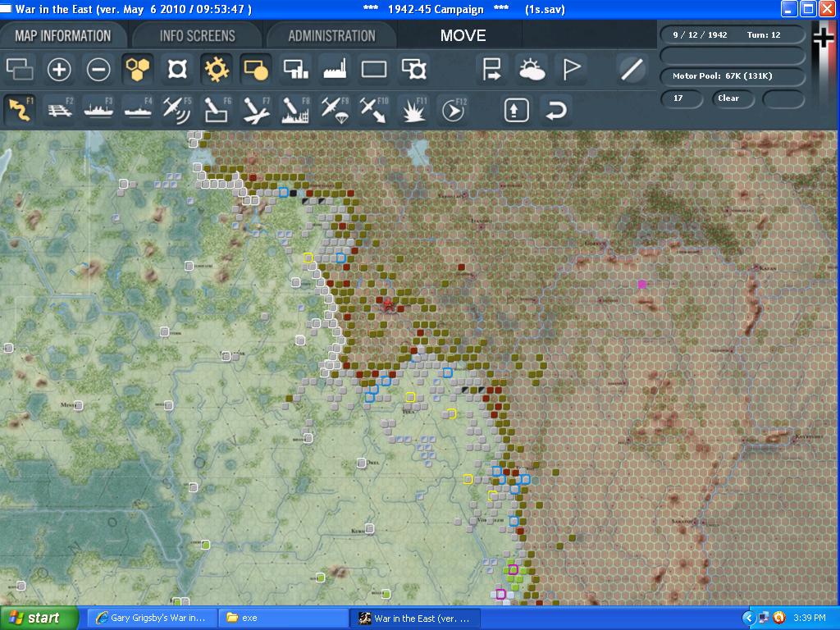840x630 pixels.
Task: Click War in the East taskbar button
Action: [414, 619]
